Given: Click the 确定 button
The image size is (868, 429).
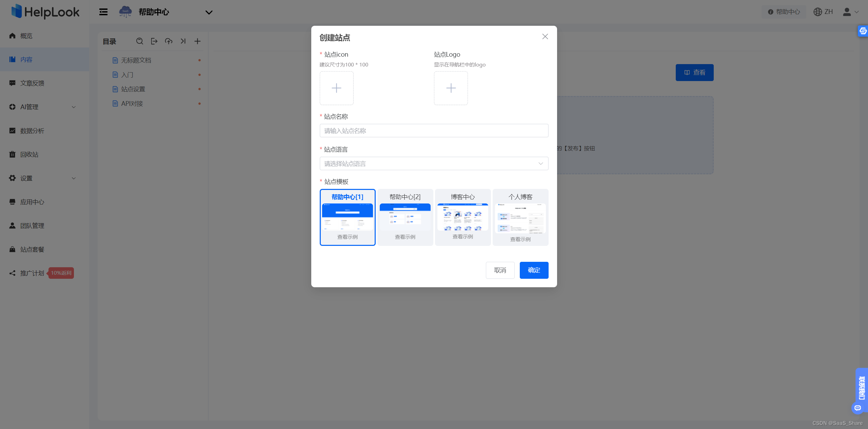Looking at the screenshot, I should pyautogui.click(x=534, y=270).
